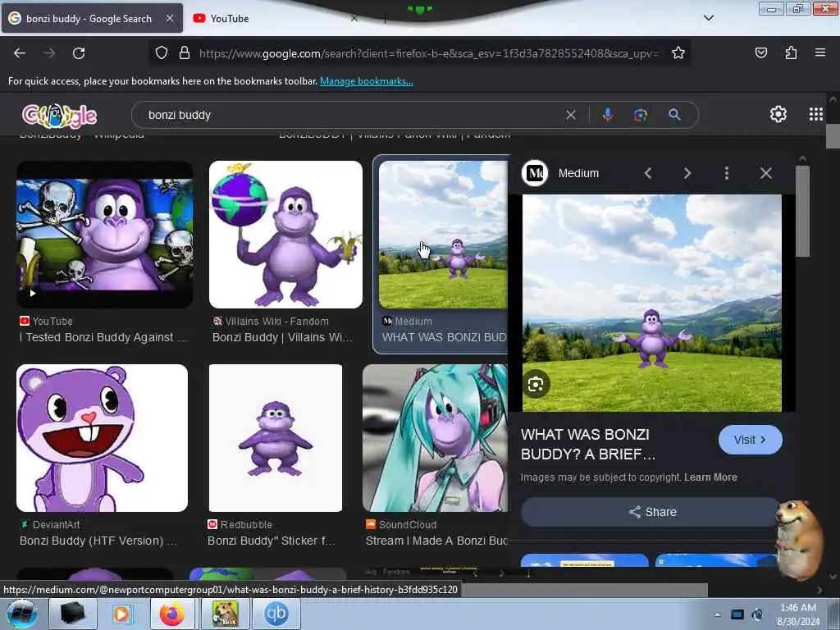
Task: Bookmark this page with the star
Action: pos(678,53)
